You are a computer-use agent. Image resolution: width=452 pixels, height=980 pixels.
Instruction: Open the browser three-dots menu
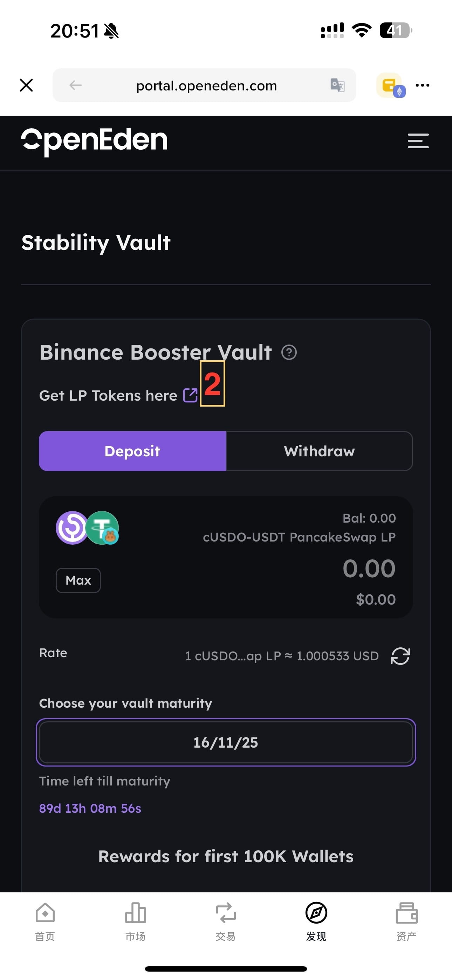422,85
